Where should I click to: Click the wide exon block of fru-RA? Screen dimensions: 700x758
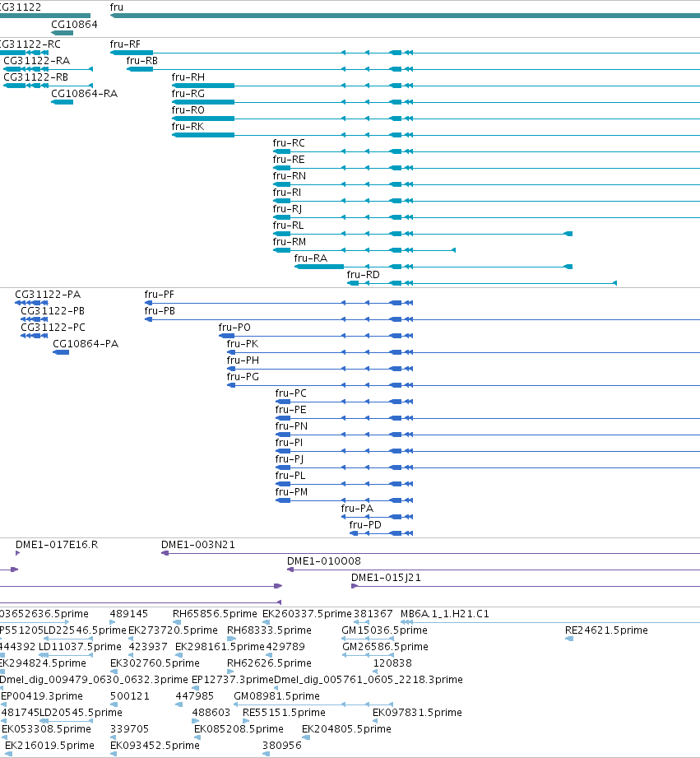pyautogui.click(x=319, y=267)
